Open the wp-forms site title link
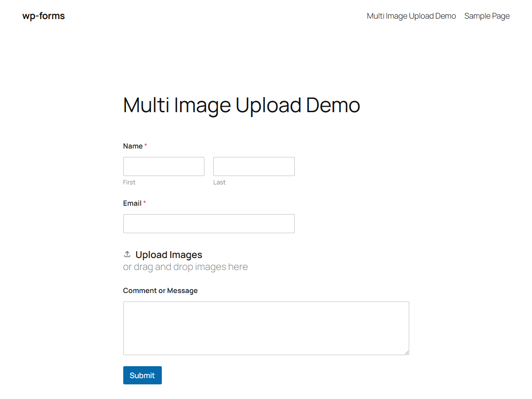This screenshot has width=532, height=399. point(43,16)
